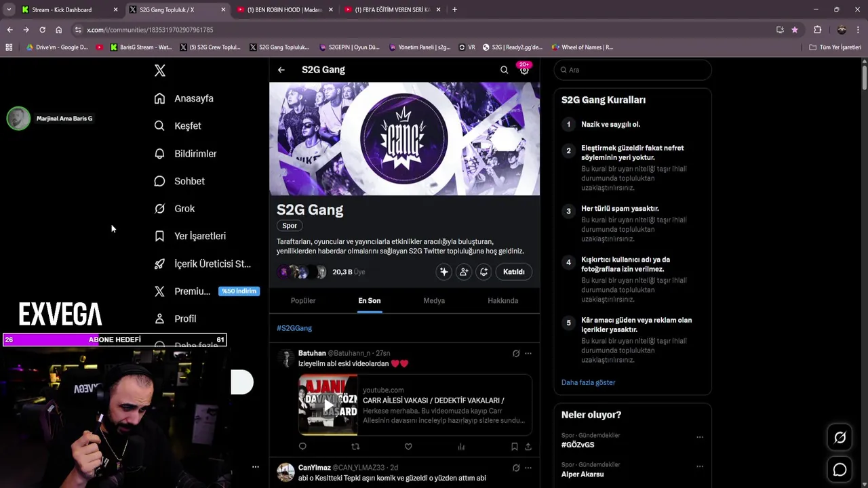Click the Grok sparkle icon beside Katıldı

[x=443, y=272]
